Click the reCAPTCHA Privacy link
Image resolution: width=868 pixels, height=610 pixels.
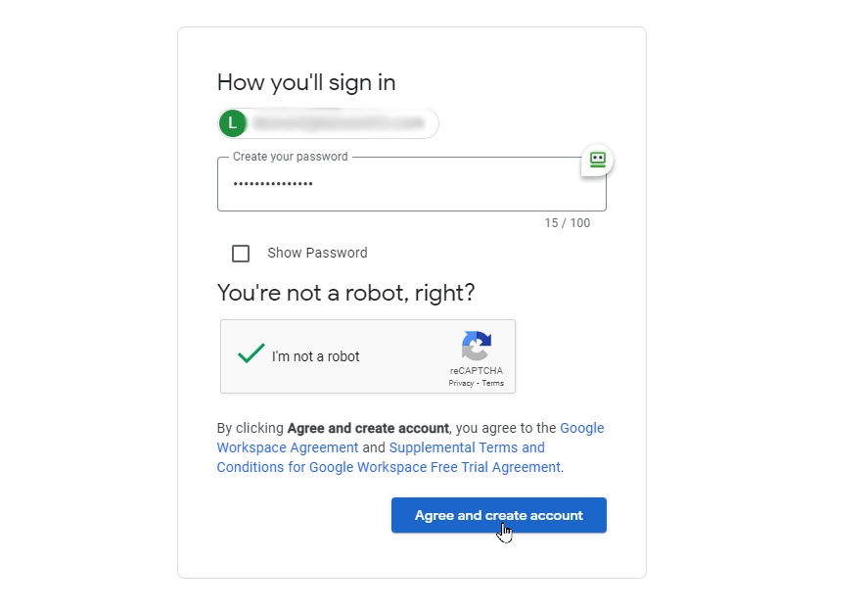click(462, 384)
